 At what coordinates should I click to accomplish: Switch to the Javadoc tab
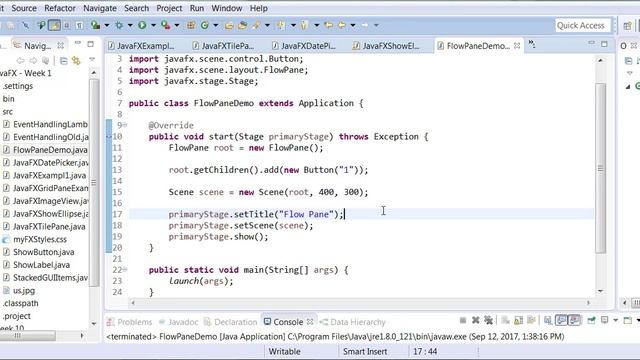coord(178,322)
